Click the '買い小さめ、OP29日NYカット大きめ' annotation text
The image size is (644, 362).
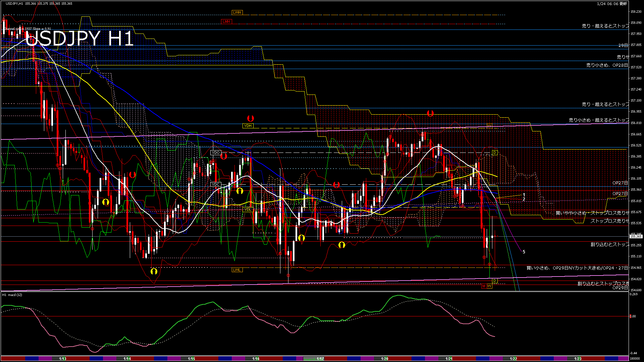point(577,268)
